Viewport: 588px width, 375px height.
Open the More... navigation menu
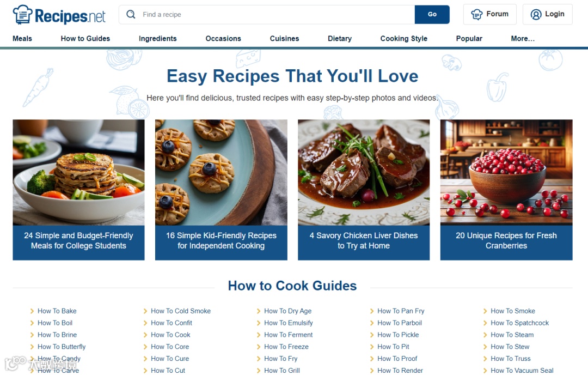[523, 38]
